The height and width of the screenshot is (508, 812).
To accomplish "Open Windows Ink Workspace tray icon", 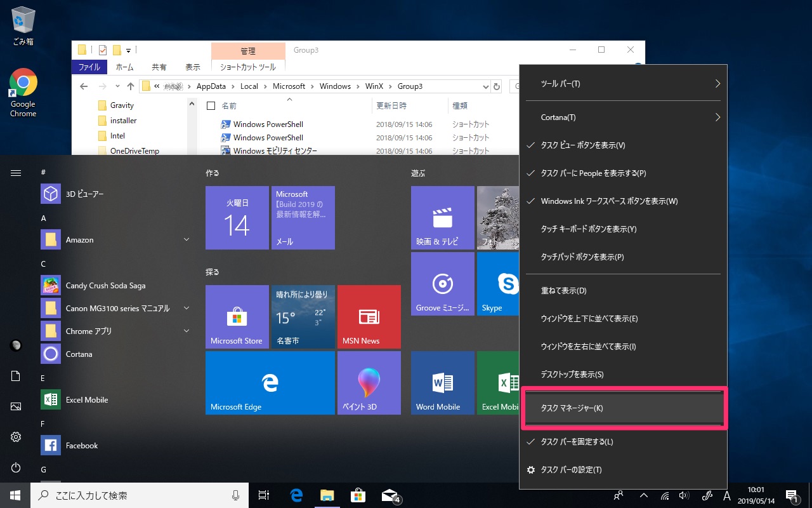I will pos(707,495).
